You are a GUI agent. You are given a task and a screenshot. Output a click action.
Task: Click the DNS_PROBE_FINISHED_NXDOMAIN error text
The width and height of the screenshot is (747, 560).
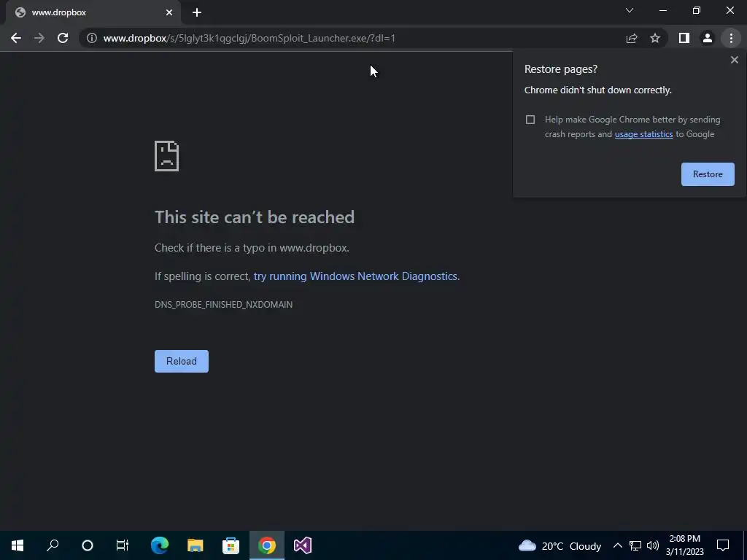click(x=223, y=305)
